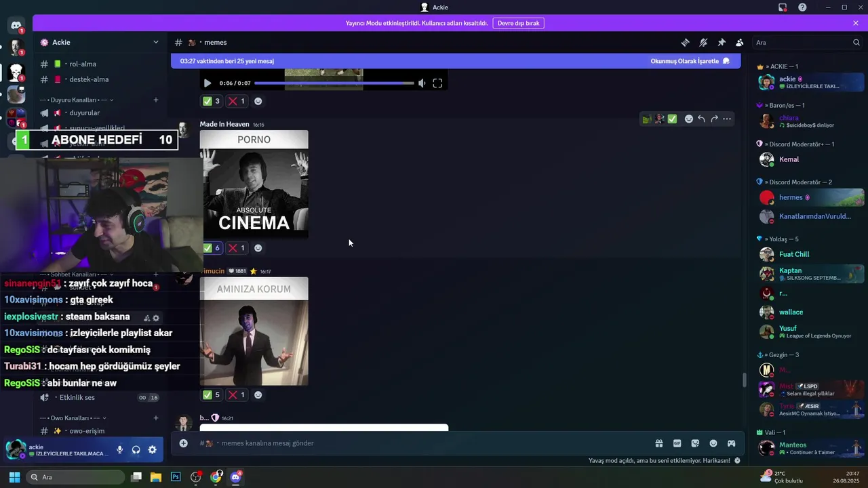This screenshot has width=868, height=488.
Task: Create channel in Duyuru Kanalları category
Action: (155, 100)
